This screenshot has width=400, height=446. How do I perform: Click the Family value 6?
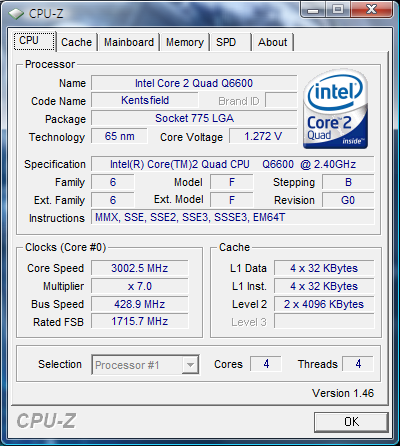tap(113, 182)
